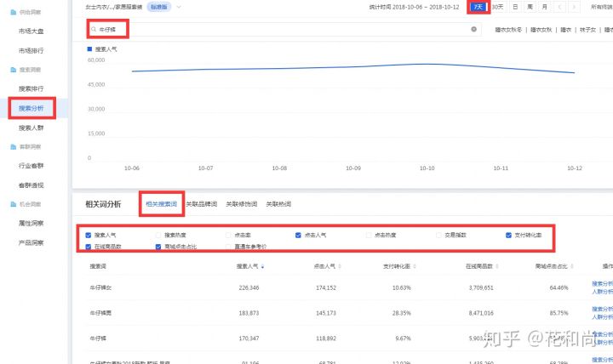This screenshot has height=364, width=613.
Task: Clear the search box with the X icon
Action: [474, 29]
